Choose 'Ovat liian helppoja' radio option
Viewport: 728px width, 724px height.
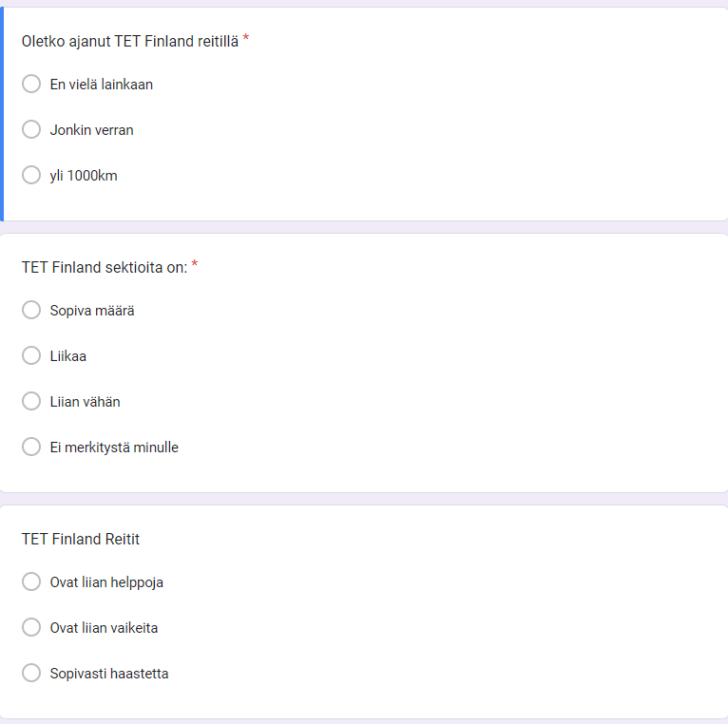tap(31, 582)
